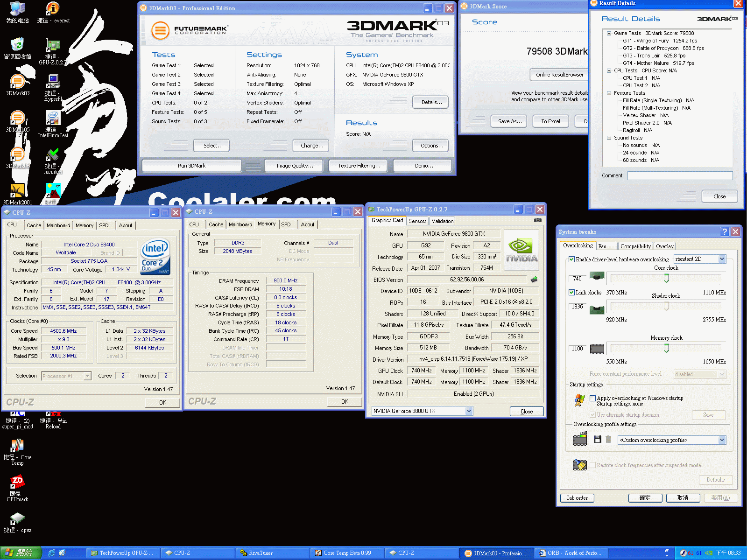
Task: Switch to Overlay tab in System tweaks
Action: pyautogui.click(x=664, y=246)
